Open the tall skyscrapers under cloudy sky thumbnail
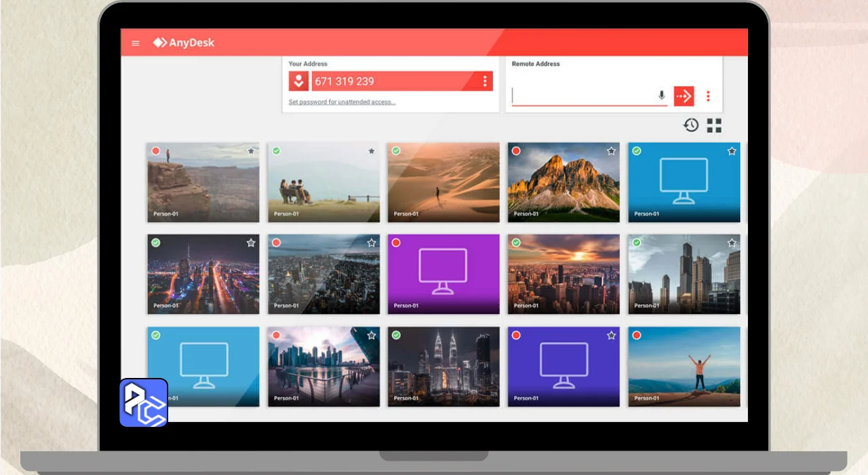868x475 pixels. (x=684, y=274)
